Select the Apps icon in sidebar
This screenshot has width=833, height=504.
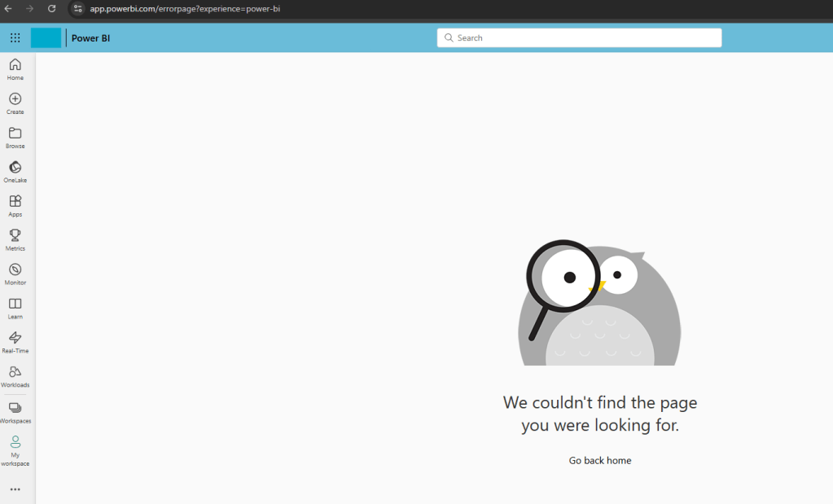15,206
